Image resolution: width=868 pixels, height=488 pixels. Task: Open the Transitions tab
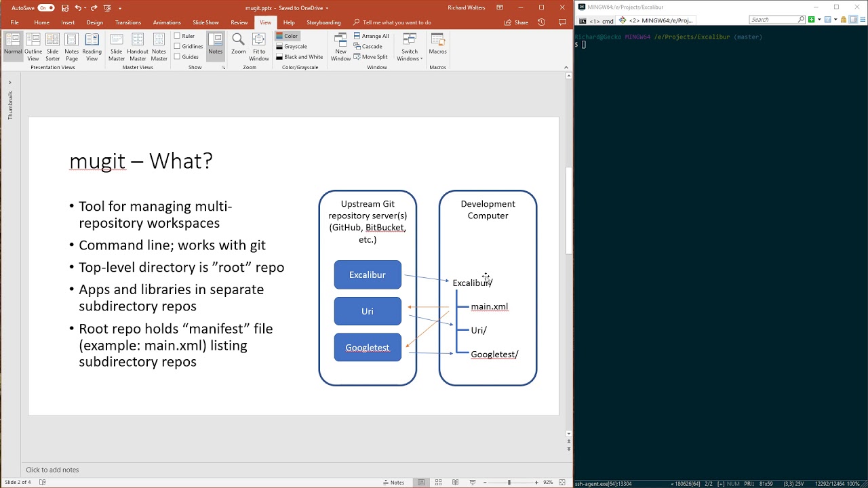point(128,22)
